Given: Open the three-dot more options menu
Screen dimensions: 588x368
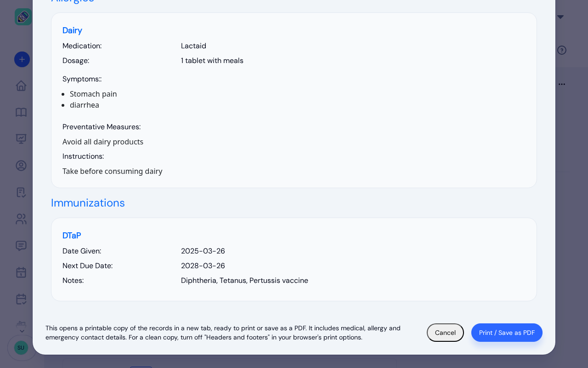Looking at the screenshot, I should click(562, 84).
